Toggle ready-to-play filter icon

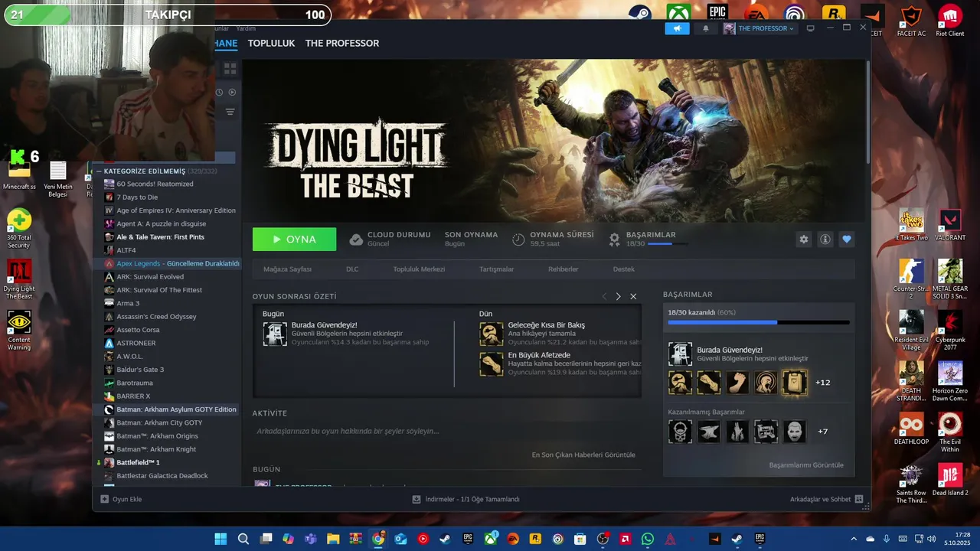pos(233,92)
